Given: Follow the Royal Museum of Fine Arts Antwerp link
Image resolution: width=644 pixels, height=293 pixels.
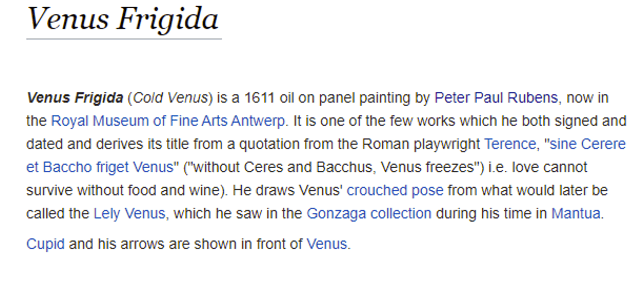Looking at the screenshot, I should (x=168, y=121).
